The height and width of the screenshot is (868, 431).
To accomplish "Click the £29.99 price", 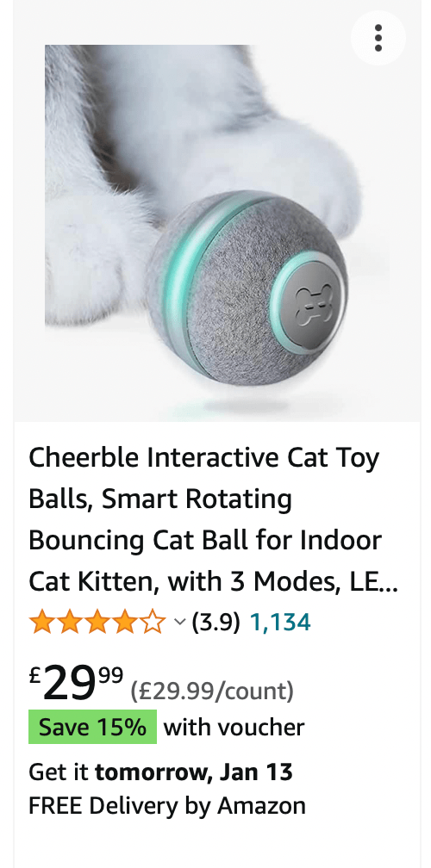I will pos(76,685).
